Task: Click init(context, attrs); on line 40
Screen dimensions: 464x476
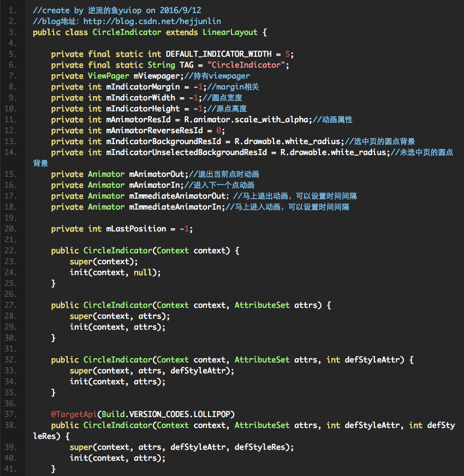Action: [117, 459]
